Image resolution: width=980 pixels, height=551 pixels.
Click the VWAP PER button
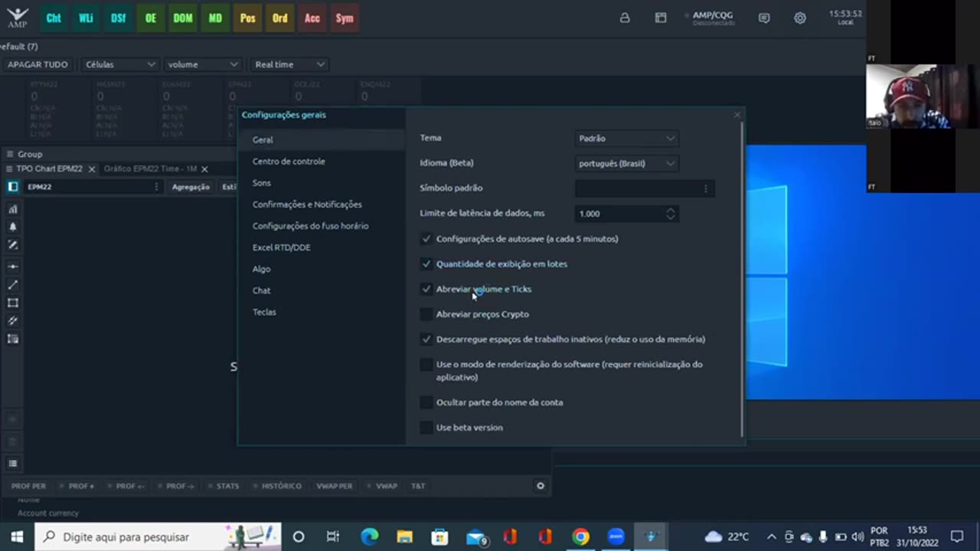pos(334,486)
